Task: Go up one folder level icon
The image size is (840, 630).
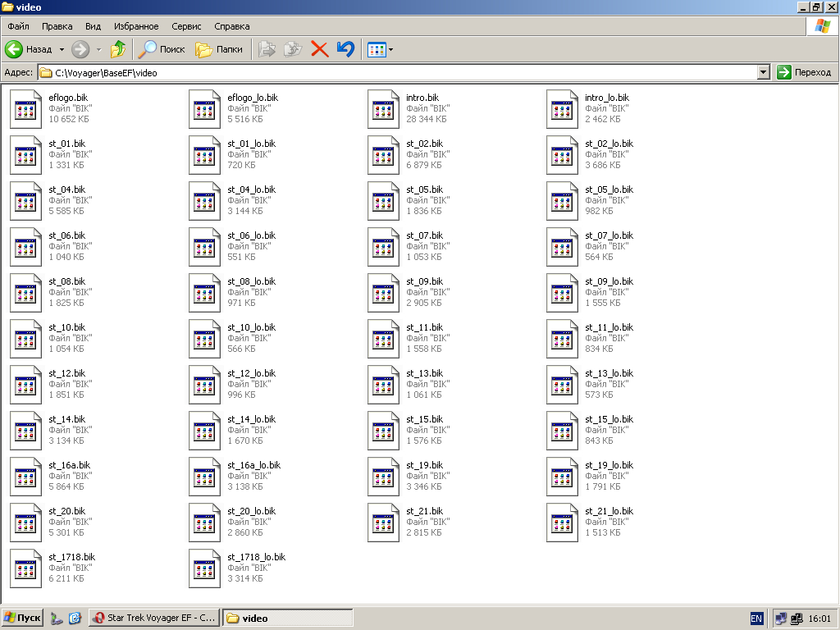Action: click(x=118, y=49)
